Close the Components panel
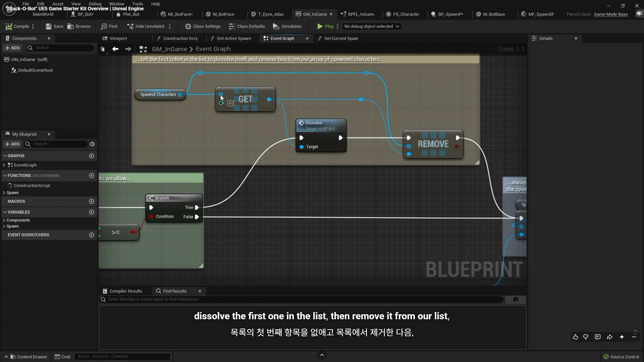644x362 pixels. (49, 38)
